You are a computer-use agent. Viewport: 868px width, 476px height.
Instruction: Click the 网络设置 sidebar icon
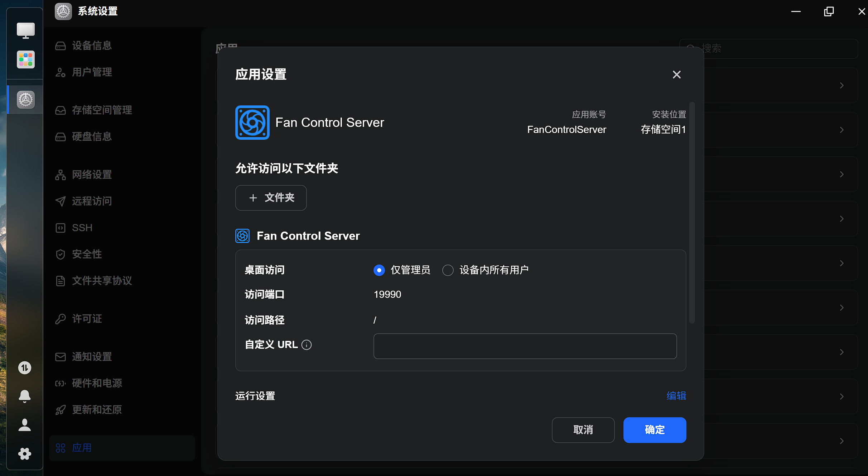pyautogui.click(x=61, y=175)
